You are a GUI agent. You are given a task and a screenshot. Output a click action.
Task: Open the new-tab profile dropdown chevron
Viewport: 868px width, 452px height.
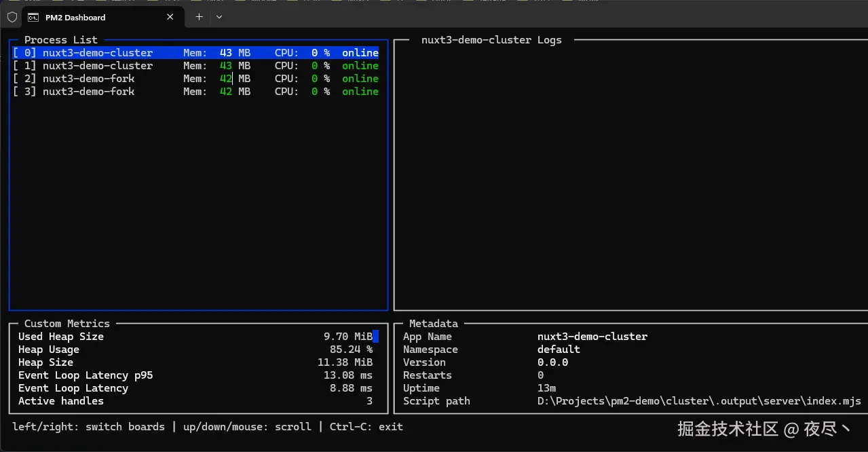point(219,17)
